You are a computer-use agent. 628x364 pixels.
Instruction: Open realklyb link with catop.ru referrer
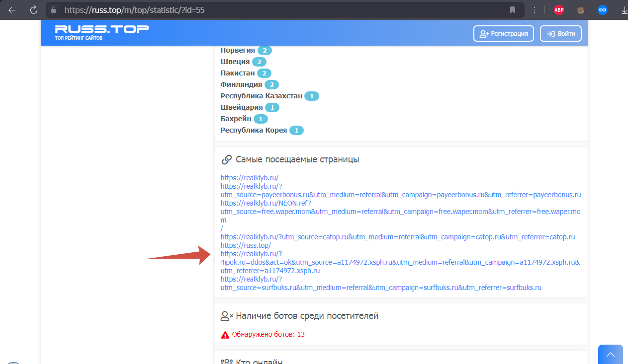(x=398, y=237)
